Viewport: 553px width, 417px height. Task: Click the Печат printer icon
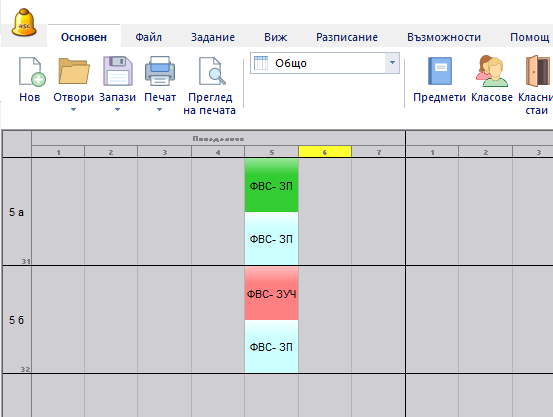[160, 71]
